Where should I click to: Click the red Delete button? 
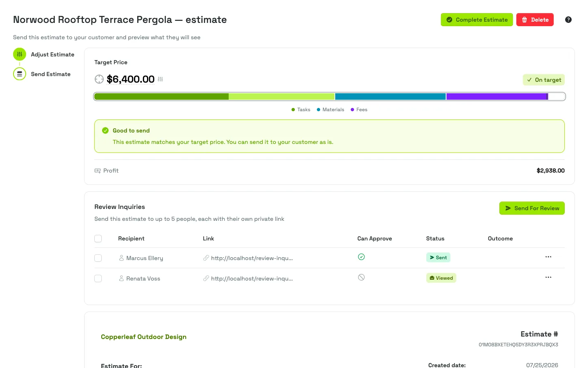pyautogui.click(x=535, y=20)
